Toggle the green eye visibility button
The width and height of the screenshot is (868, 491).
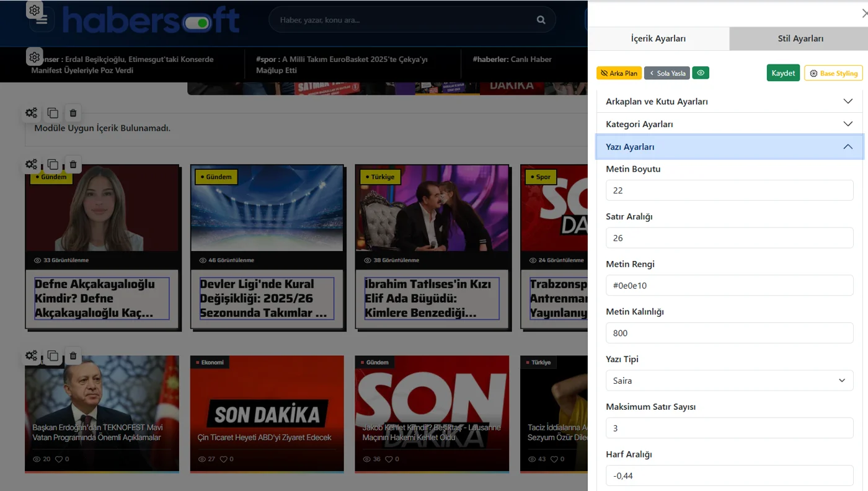[701, 73]
